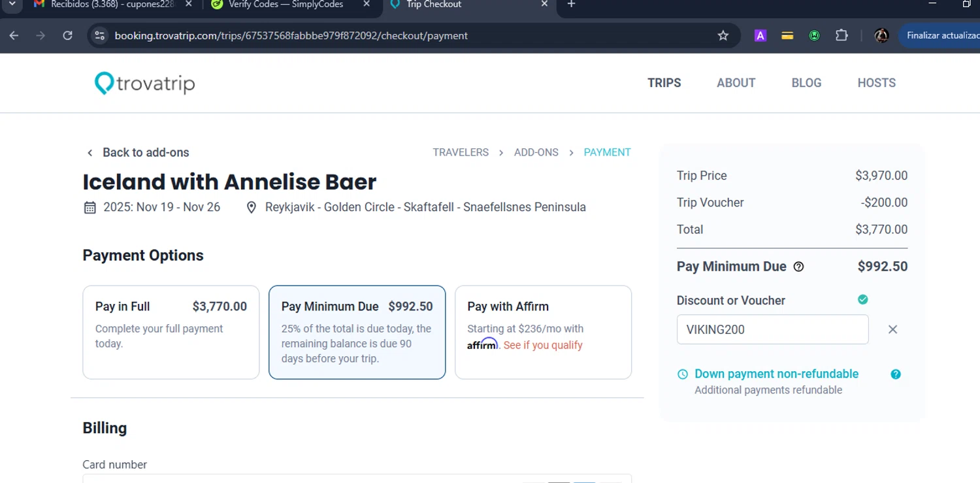Viewport: 980px width, 483px height.
Task: Remove the VIKING200 voucher with X
Action: tap(892, 329)
